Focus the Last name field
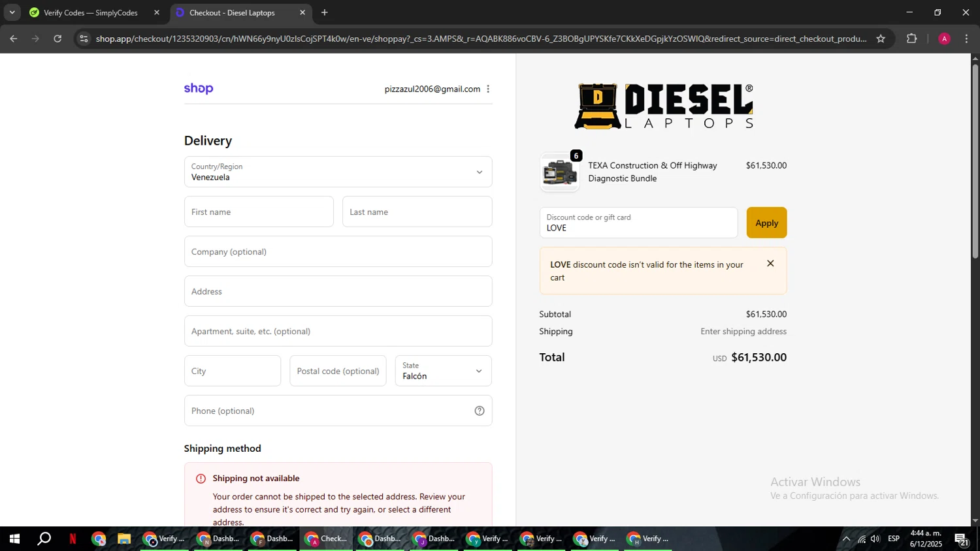Viewport: 980px width, 551px height. [417, 212]
